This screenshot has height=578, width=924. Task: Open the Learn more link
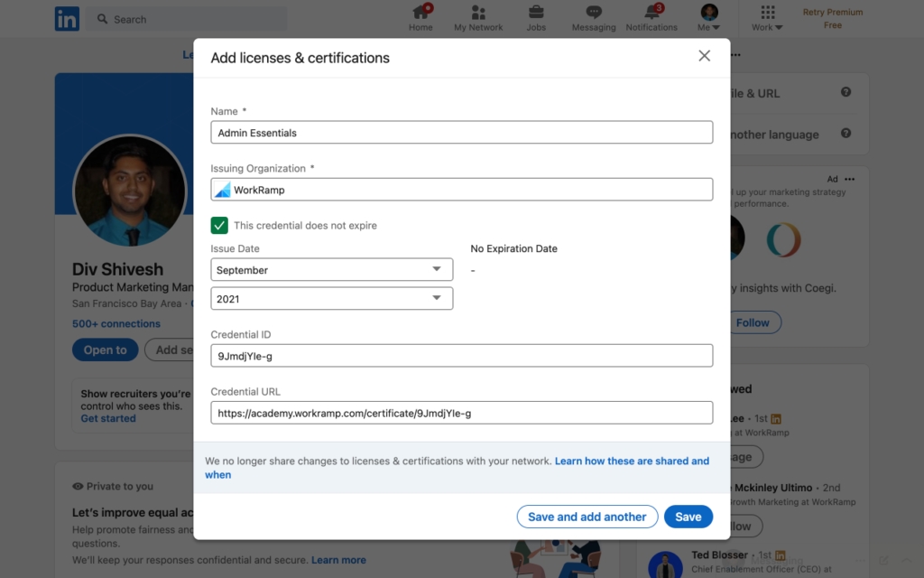(338, 560)
